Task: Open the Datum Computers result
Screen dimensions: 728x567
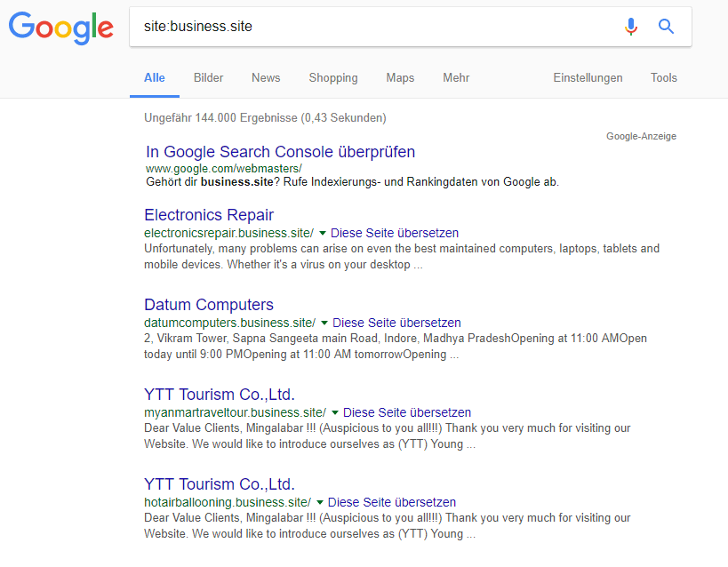Action: (208, 304)
